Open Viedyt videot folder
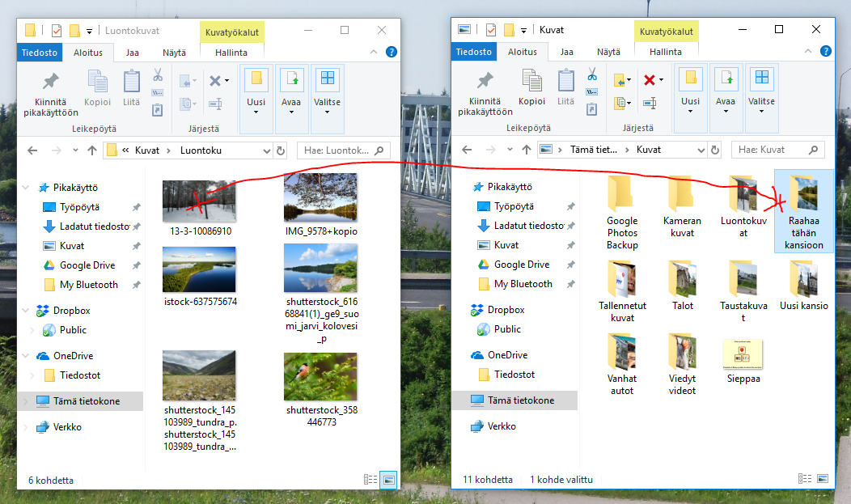851x504 pixels. [x=682, y=365]
